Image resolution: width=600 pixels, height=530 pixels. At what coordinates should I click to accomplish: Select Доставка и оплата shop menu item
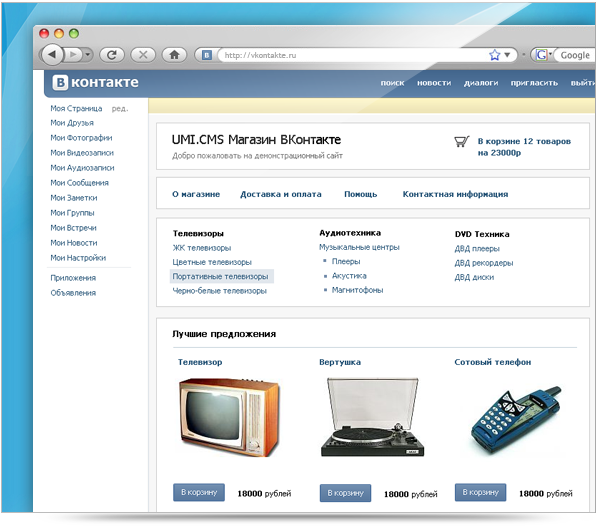(x=280, y=194)
